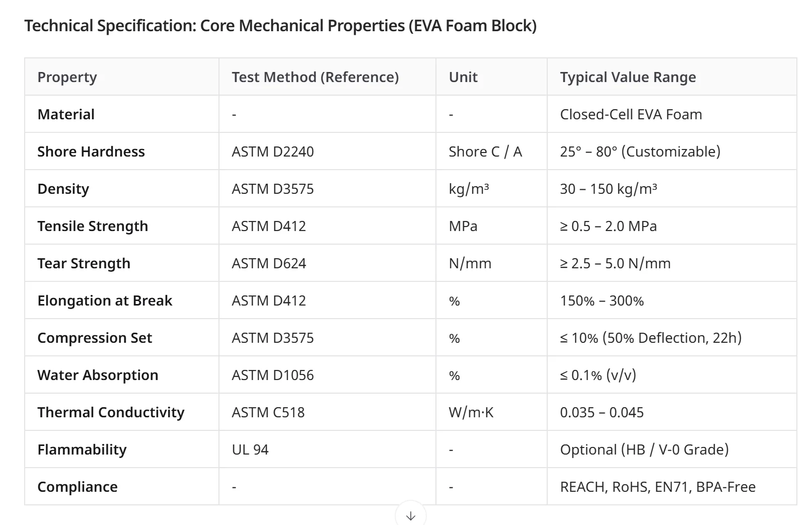Select the UL 94 flammability method
The width and height of the screenshot is (812, 525).
click(x=250, y=449)
